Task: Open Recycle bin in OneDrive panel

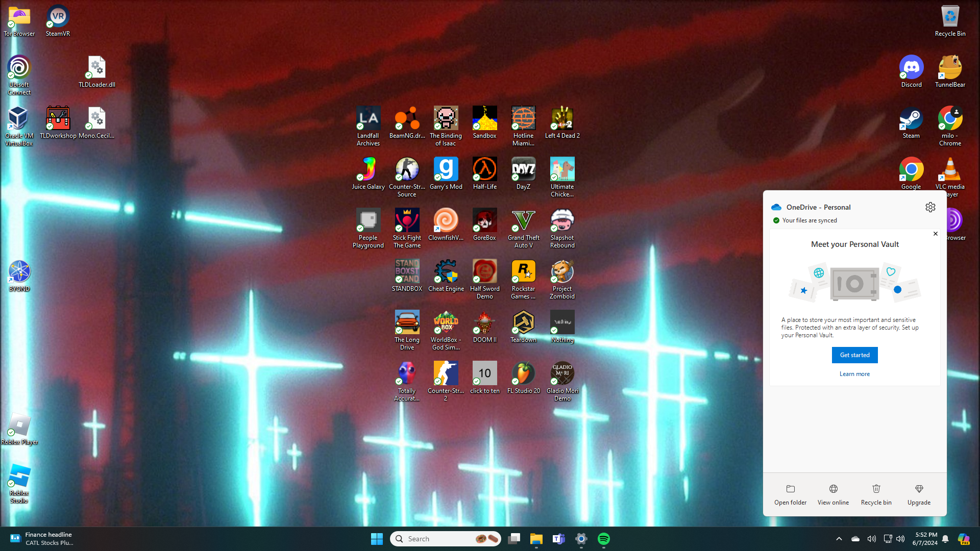Action: pos(876,494)
